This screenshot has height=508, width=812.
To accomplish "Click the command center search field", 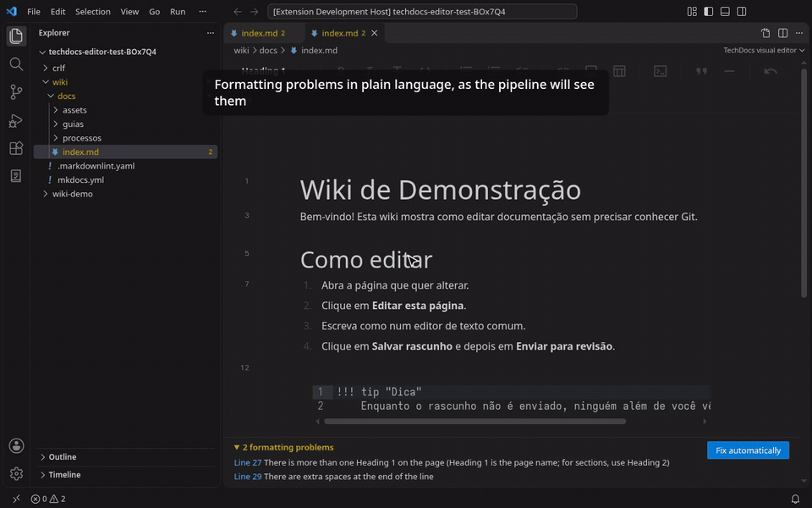I will (422, 11).
